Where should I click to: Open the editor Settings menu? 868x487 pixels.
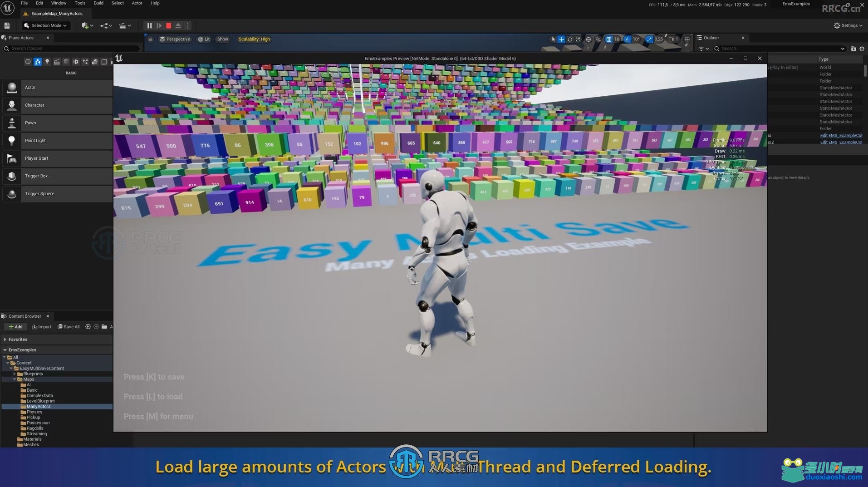click(x=848, y=26)
